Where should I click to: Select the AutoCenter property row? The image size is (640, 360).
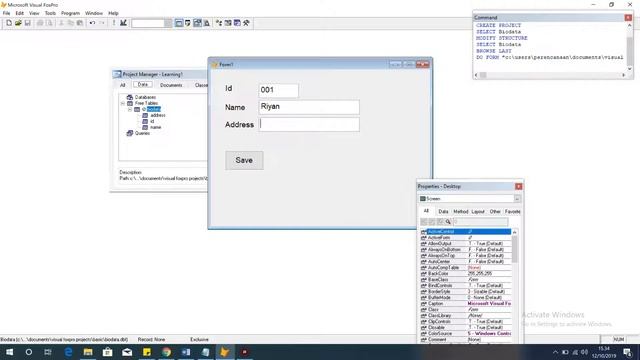(466, 262)
